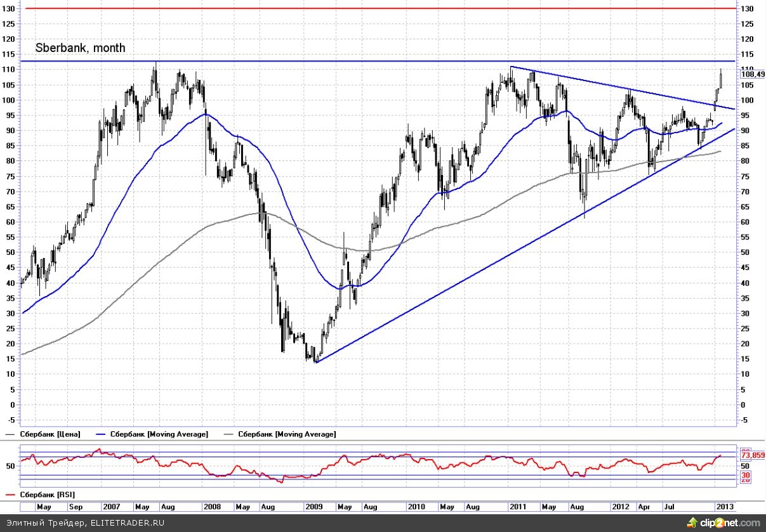Click 2007 on the time axis
Viewport: 766px width, 532px height.
112,507
